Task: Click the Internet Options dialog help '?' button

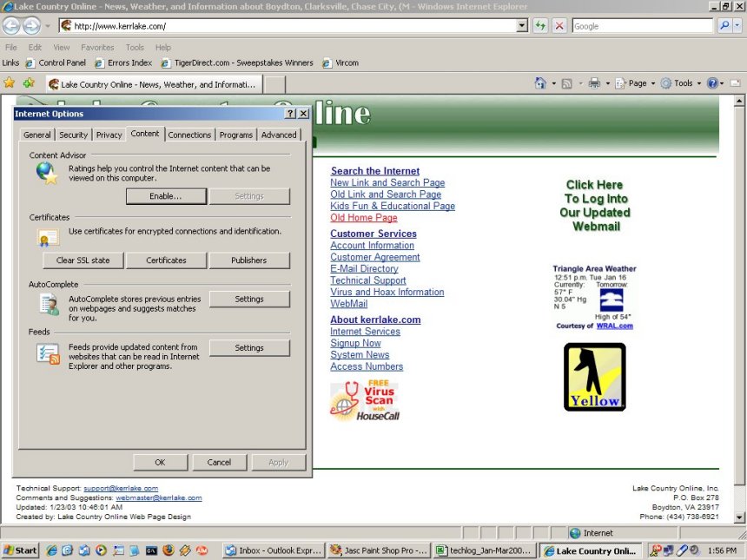Action: point(290,114)
